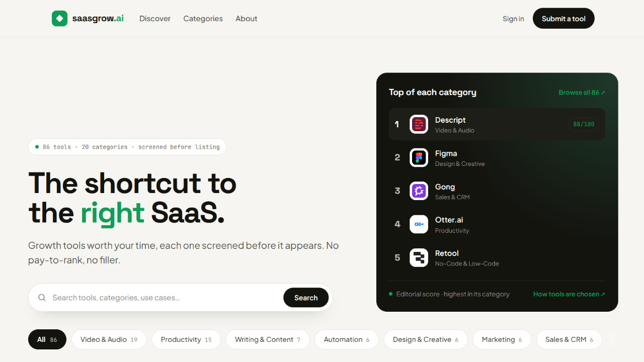Screen dimensions: 644x362
Task: Open the Gong app icon
Action: click(419, 191)
